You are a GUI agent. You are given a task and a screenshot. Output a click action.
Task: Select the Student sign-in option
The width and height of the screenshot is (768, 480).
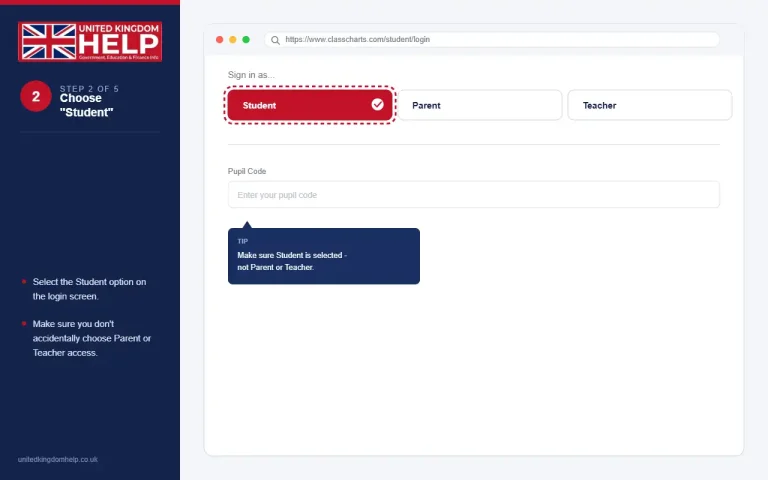click(x=310, y=105)
